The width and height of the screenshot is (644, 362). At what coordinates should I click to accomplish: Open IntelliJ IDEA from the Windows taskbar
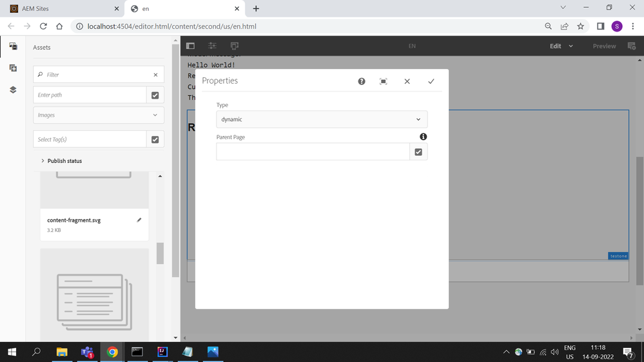(x=162, y=352)
